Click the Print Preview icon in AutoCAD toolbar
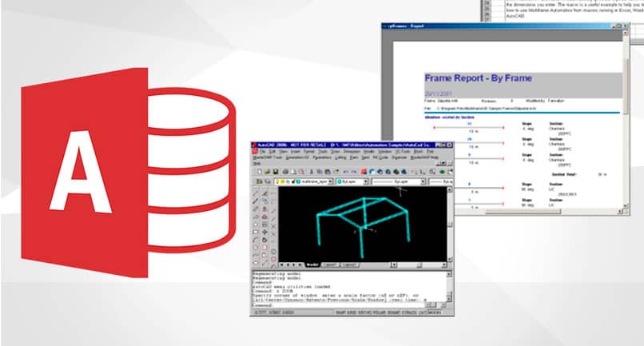The image size is (644, 346). pyautogui.click(x=294, y=172)
